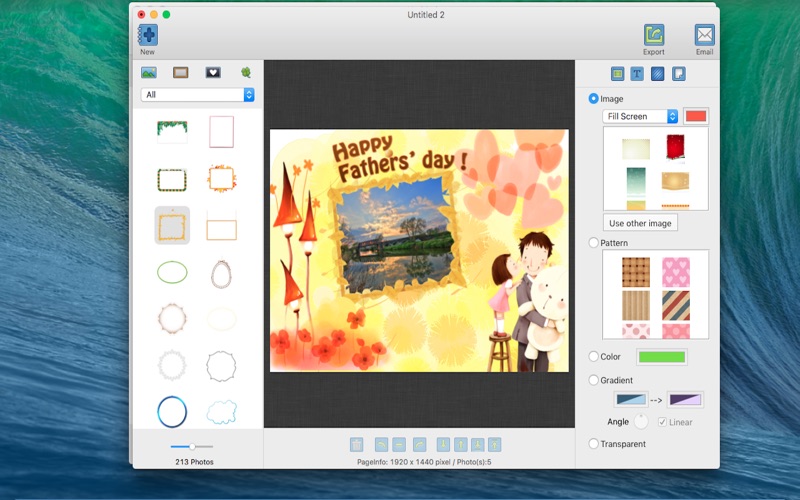Open the background settings striped icon
Viewport: 800px width, 500px height.
point(658,74)
